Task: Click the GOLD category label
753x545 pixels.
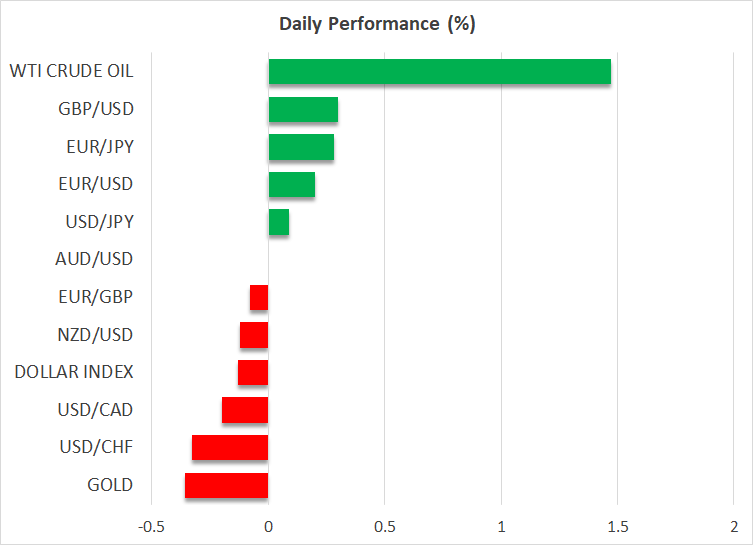Action: coord(110,485)
